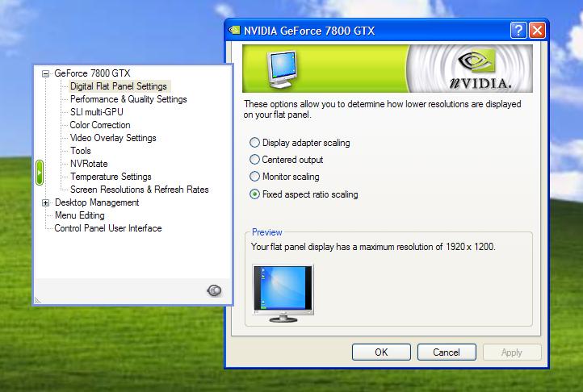Click the Preview group label
This screenshot has width=583, height=392.
coord(267,232)
